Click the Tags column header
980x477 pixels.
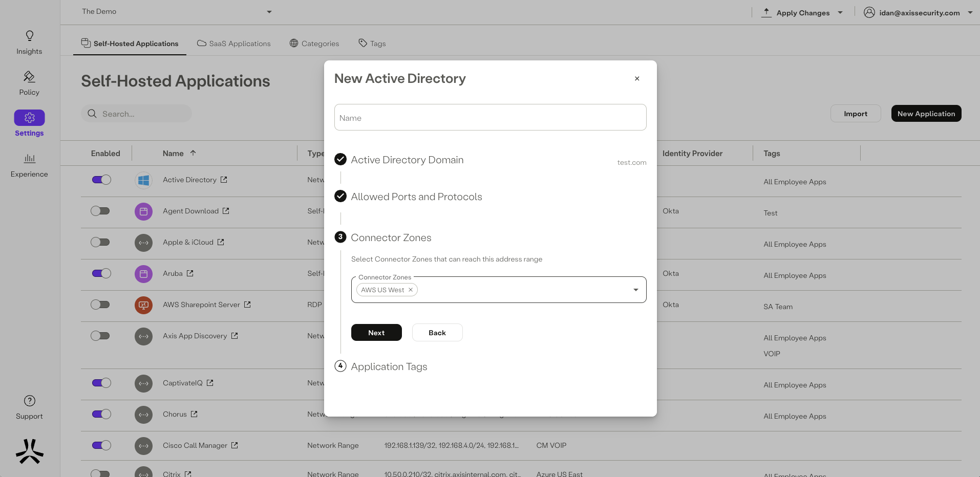[x=772, y=154]
